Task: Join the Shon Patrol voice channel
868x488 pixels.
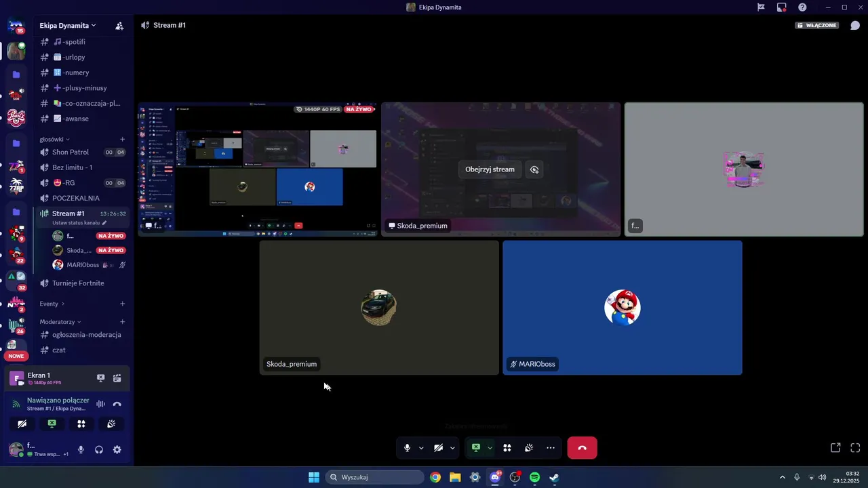Action: tap(81, 152)
